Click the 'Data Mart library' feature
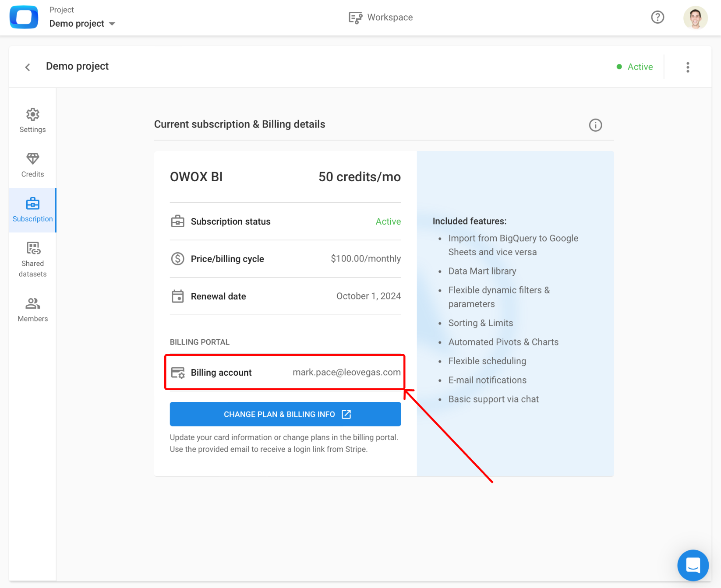This screenshot has width=721, height=588. [482, 271]
